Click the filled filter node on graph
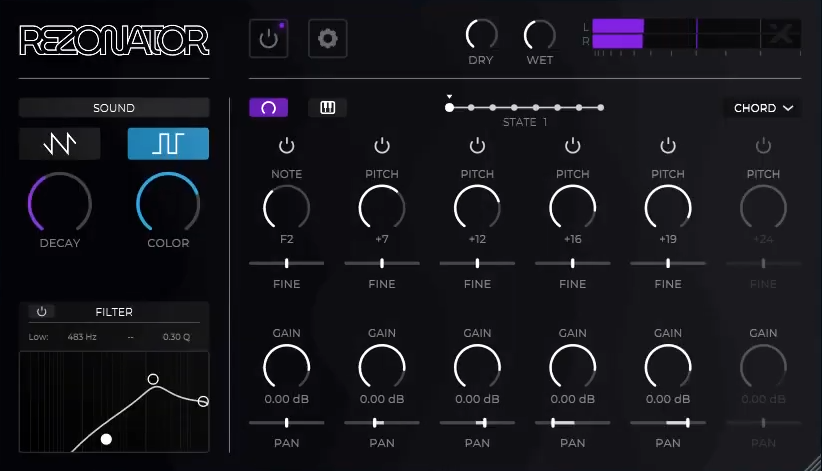The image size is (822, 471). 106,439
